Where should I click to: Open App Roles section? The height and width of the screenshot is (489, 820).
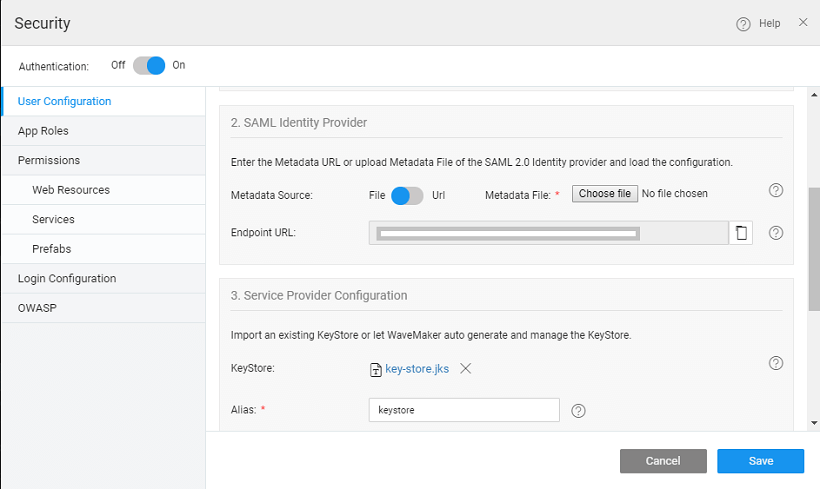[x=43, y=131]
